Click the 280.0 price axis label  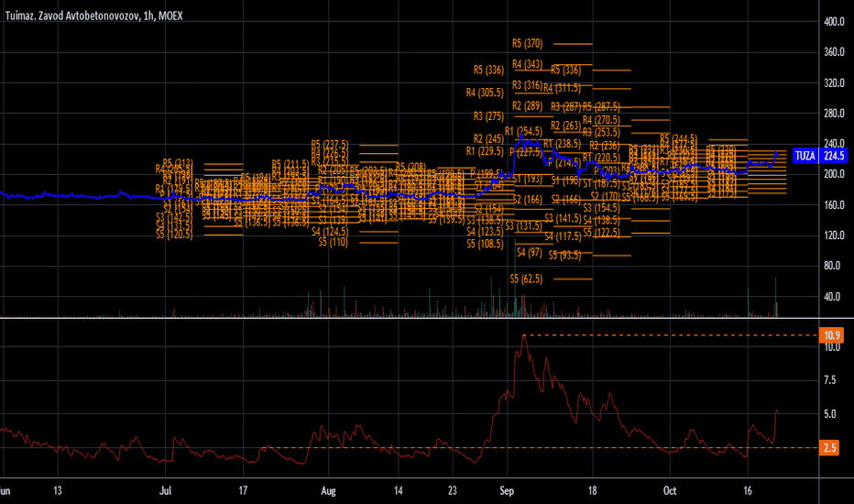(x=834, y=114)
